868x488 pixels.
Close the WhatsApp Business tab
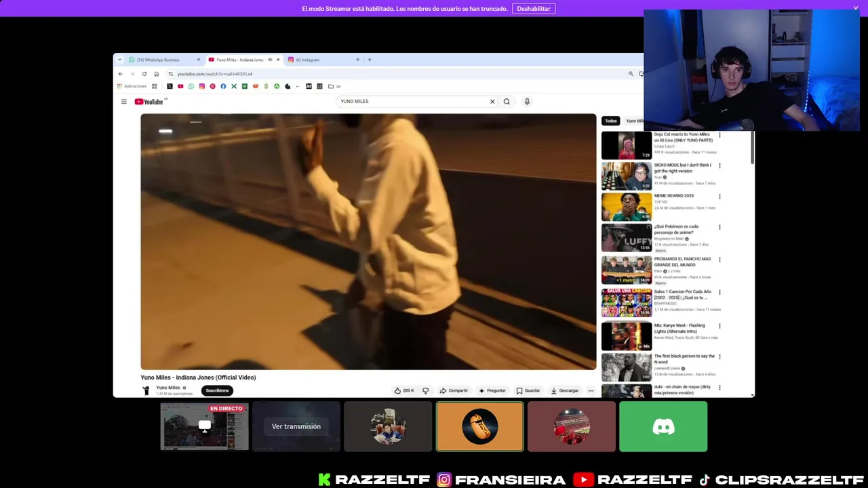pyautogui.click(x=199, y=60)
